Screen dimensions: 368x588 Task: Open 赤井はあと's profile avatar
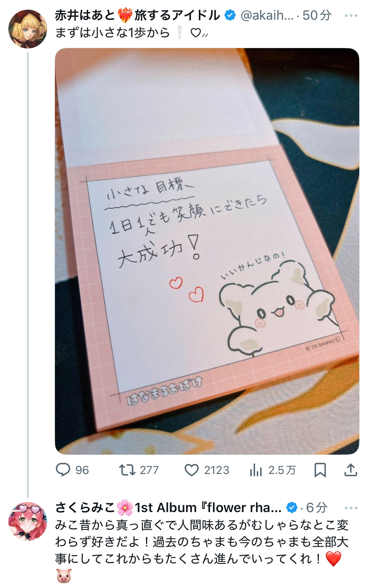[x=28, y=29]
